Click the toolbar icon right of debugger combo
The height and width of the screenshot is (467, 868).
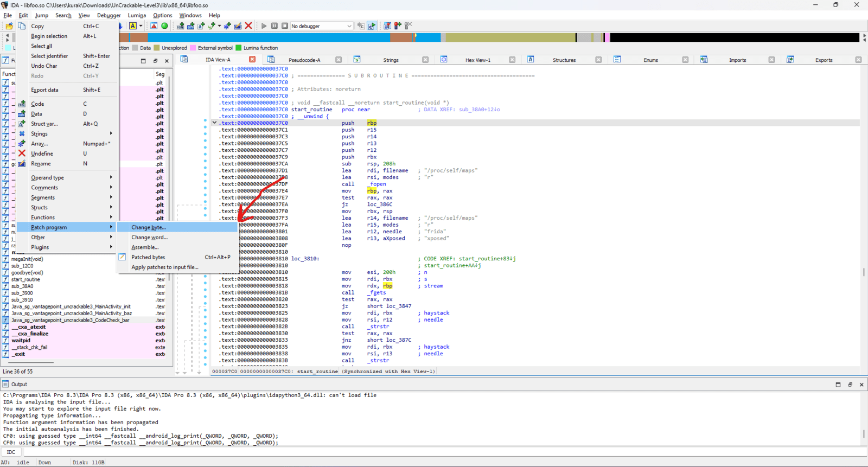pos(361,26)
